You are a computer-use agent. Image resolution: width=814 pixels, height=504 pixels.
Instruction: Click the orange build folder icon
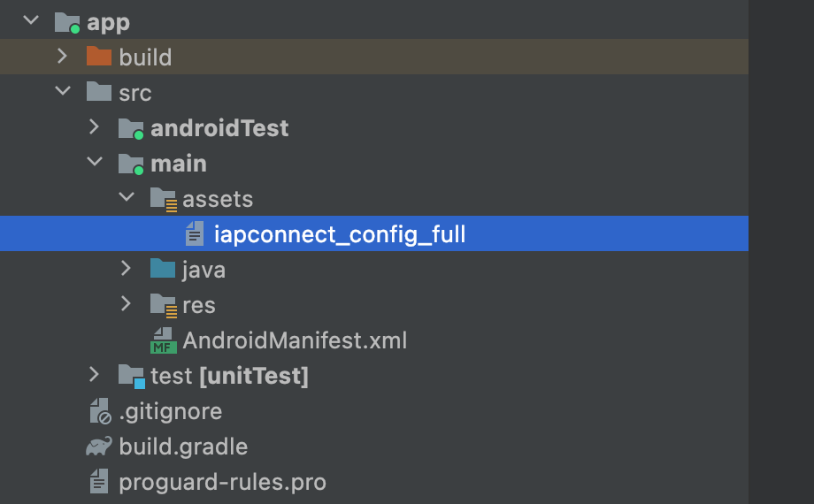click(99, 57)
